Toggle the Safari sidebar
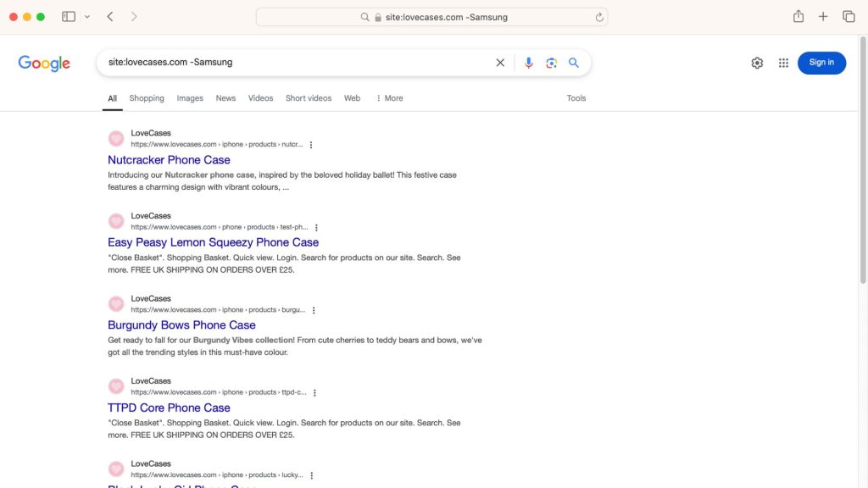The height and width of the screenshot is (488, 868). pos(69,17)
